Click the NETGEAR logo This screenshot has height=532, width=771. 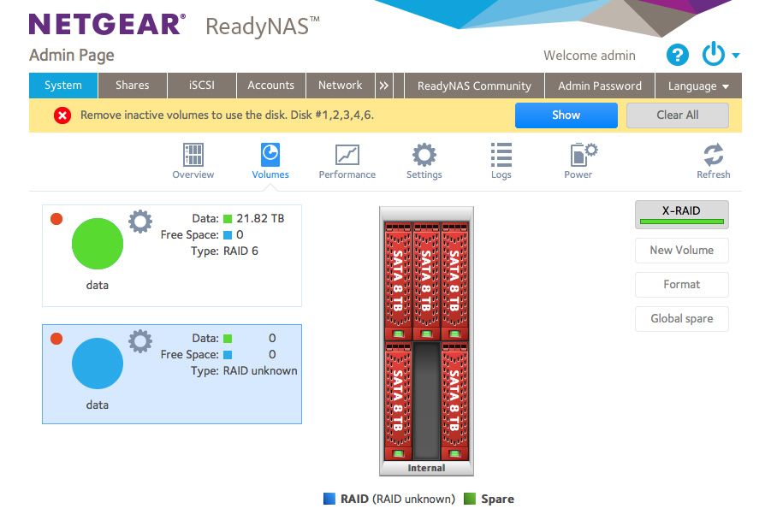click(x=107, y=25)
